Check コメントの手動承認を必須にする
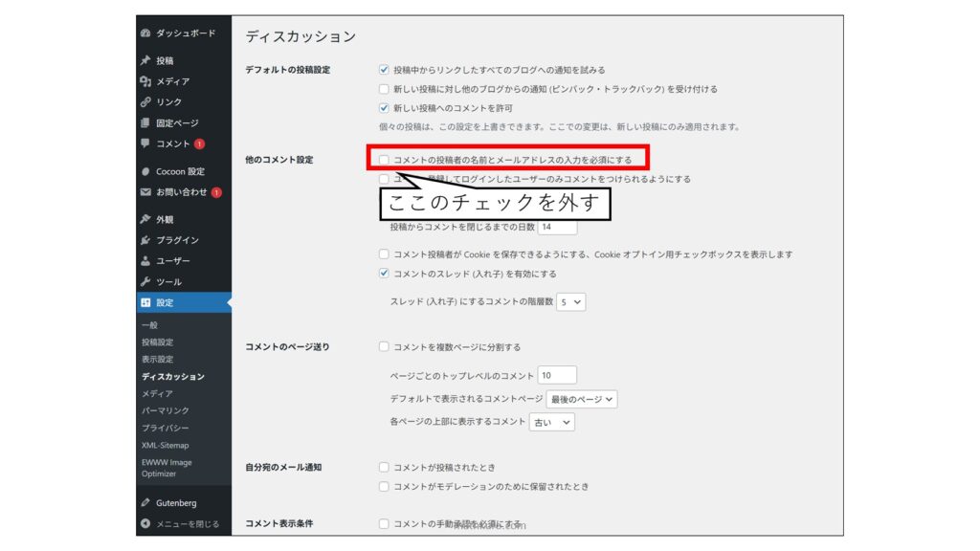This screenshot has height=551, width=980. point(384,523)
